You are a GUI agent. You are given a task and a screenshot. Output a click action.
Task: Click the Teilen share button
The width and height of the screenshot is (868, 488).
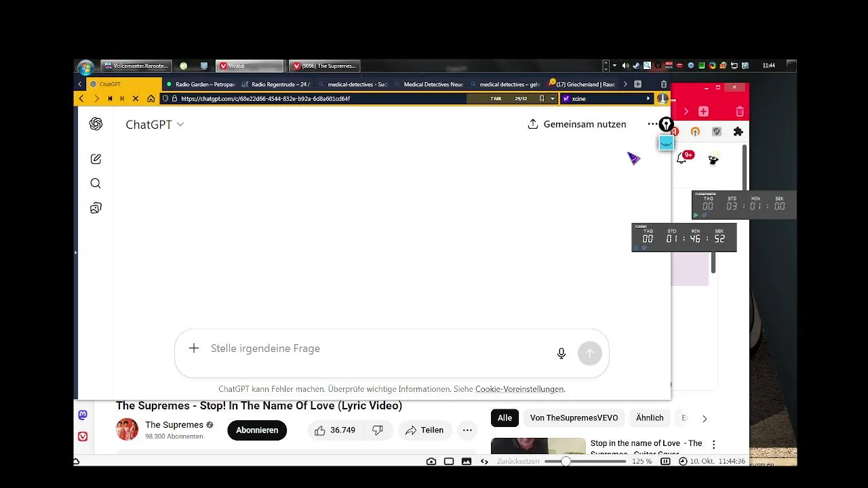pyautogui.click(x=425, y=430)
